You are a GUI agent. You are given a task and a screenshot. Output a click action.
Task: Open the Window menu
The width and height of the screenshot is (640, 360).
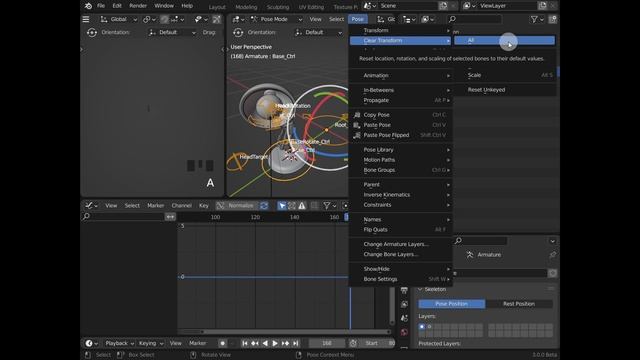164,6
